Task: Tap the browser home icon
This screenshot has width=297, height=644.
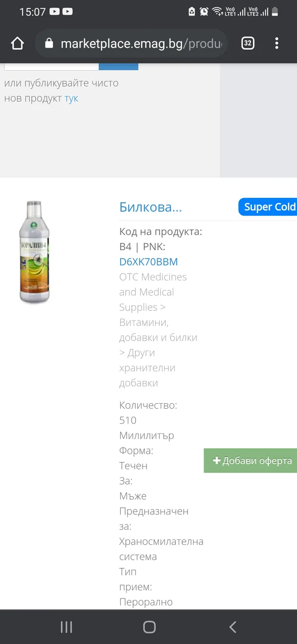Action: pos(17,44)
